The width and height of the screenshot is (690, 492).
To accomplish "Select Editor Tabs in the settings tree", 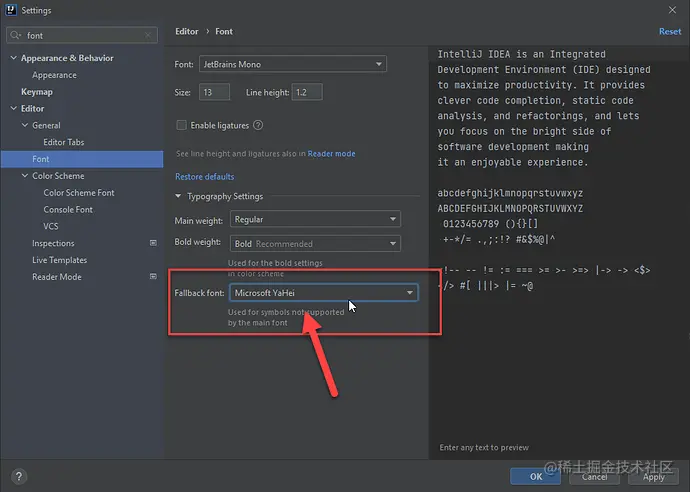I will [64, 142].
